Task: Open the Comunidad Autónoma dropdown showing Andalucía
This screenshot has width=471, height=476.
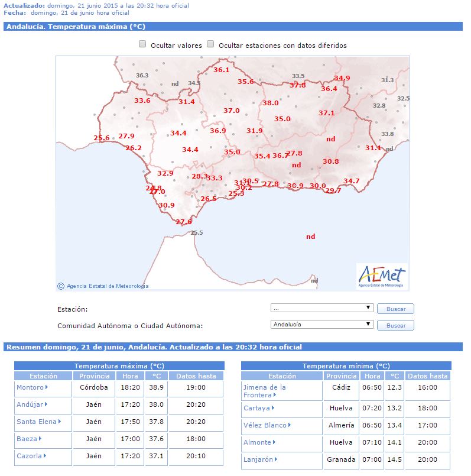Action: 322,325
